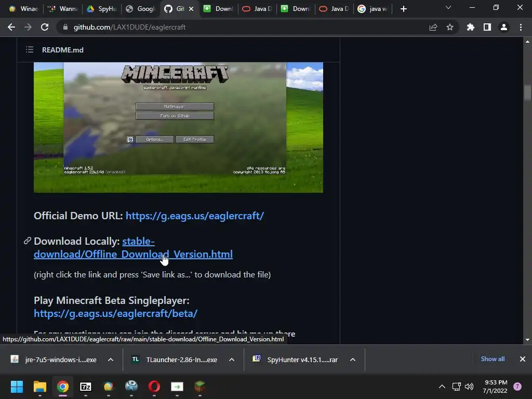Show all downloads
Image resolution: width=532 pixels, height=399 pixels.
(493, 359)
